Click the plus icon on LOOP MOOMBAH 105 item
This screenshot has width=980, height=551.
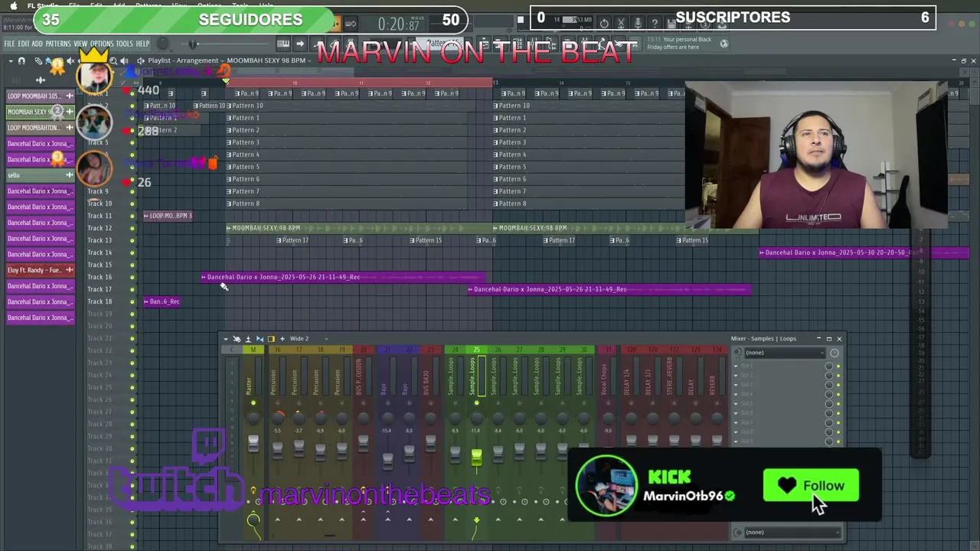(x=70, y=96)
